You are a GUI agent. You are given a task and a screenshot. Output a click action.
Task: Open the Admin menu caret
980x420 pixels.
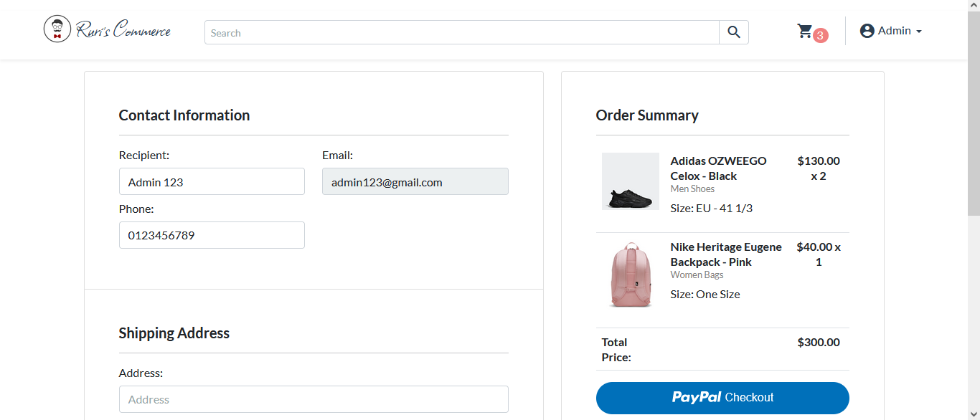pos(918,31)
